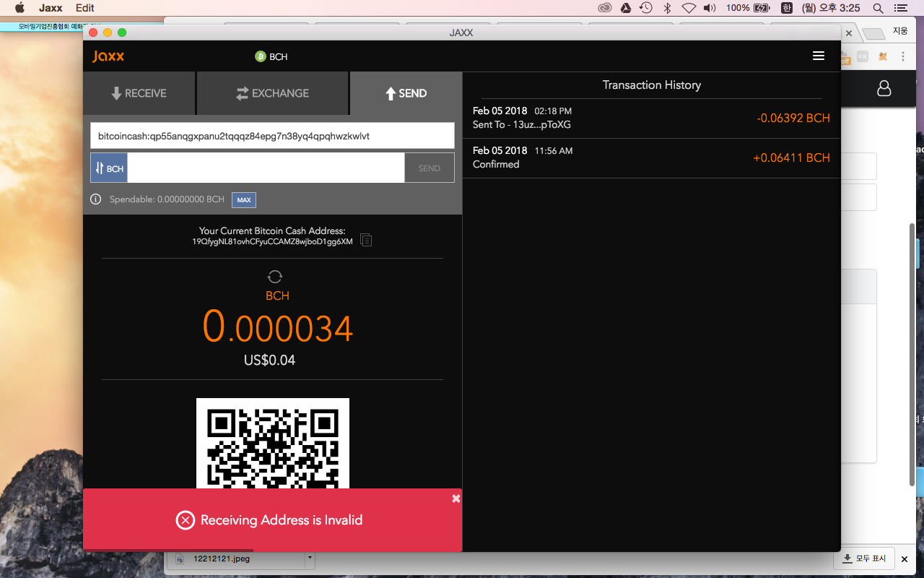Dismiss the invalid address error banner

[456, 499]
